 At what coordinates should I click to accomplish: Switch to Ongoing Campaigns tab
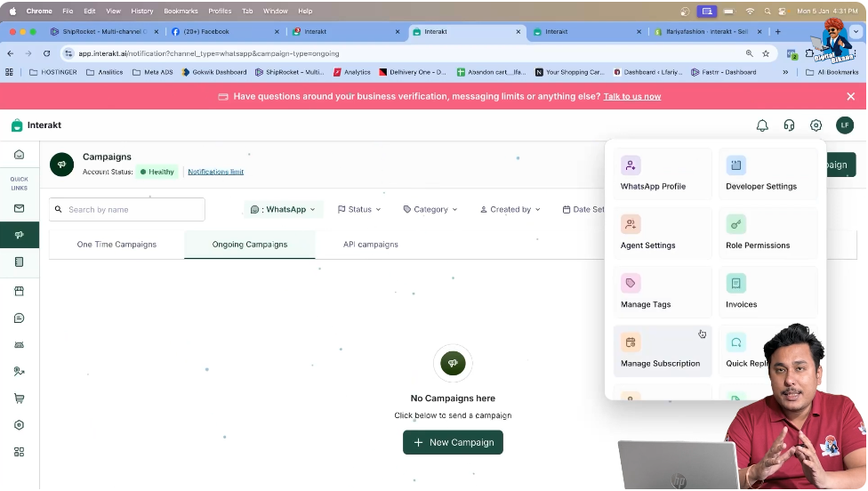[250, 244]
